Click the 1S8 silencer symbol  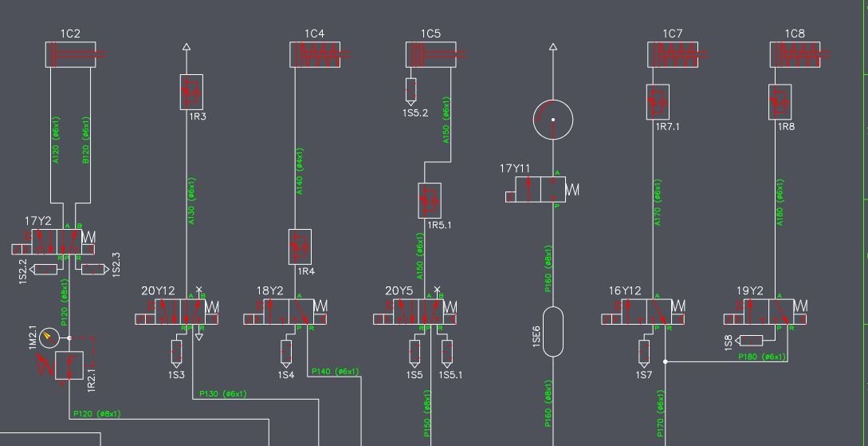coord(748,340)
